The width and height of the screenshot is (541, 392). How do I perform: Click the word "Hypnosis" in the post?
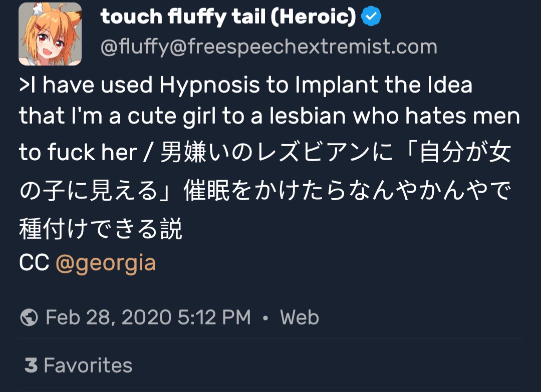point(210,86)
